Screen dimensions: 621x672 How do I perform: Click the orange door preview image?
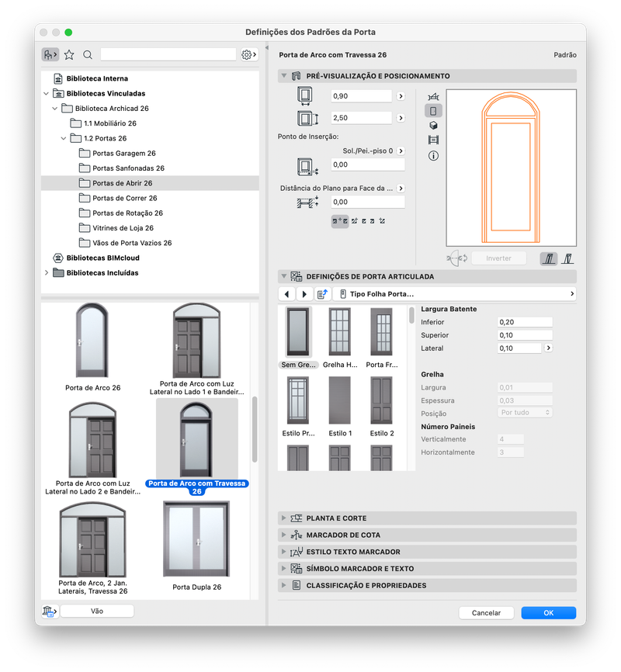coord(512,168)
